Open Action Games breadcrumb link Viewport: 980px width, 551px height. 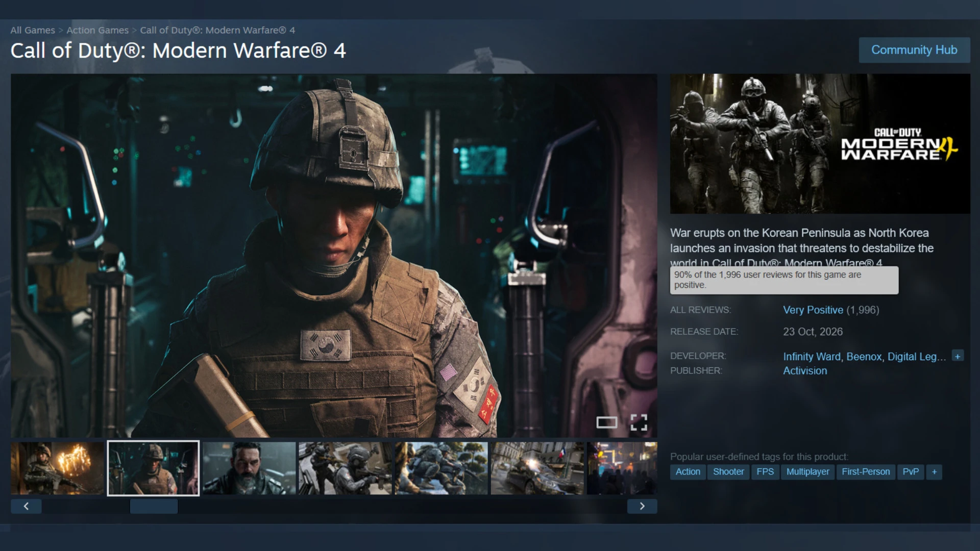tap(97, 30)
